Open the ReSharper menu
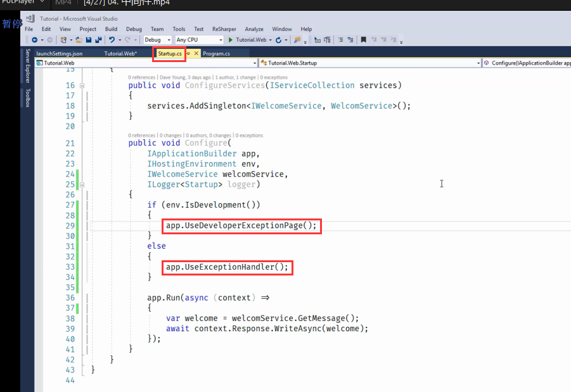Screen dimensions: 571x392 224,29
